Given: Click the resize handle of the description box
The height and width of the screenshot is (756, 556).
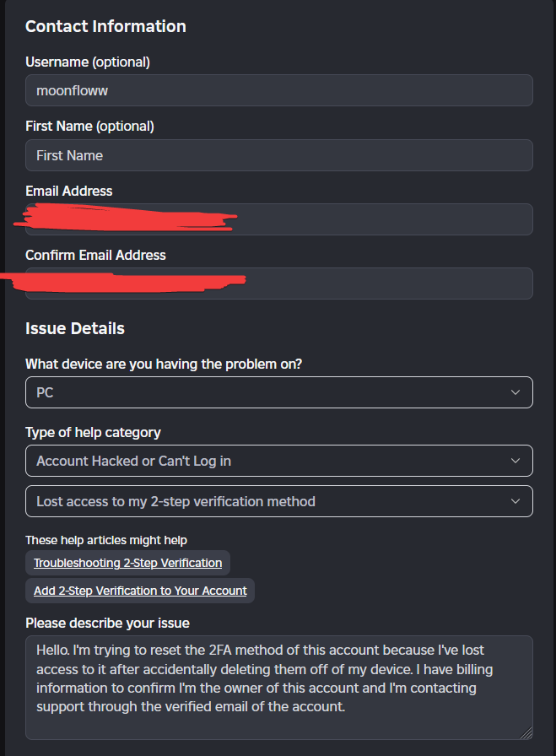Looking at the screenshot, I should (527, 734).
